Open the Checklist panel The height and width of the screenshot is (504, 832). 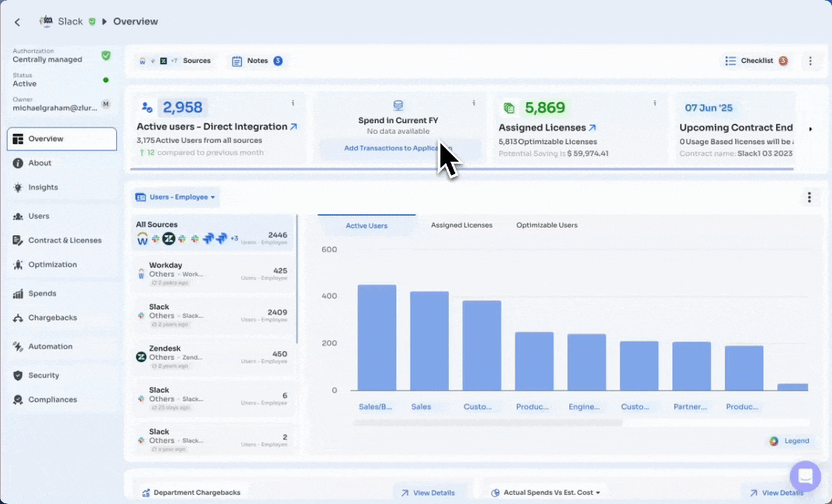point(756,60)
